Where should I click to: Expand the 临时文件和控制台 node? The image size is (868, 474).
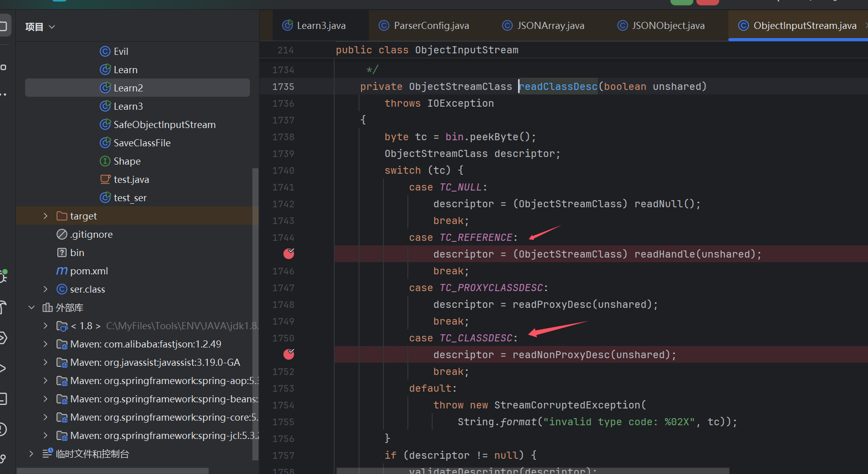click(x=31, y=454)
